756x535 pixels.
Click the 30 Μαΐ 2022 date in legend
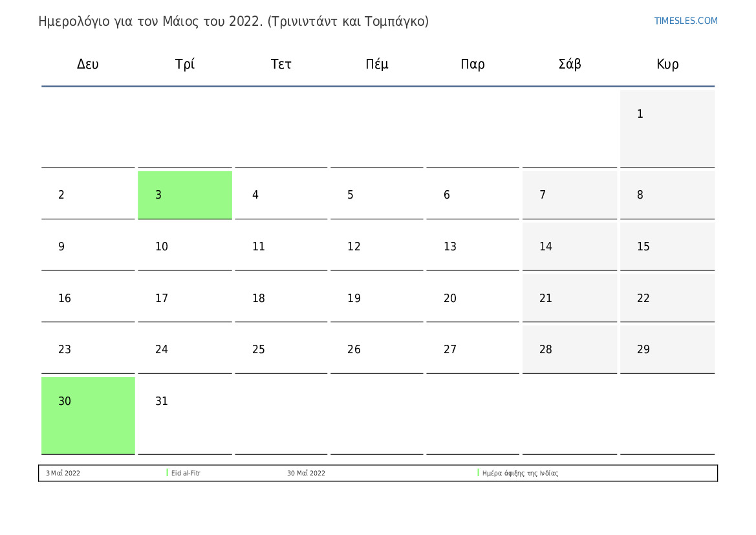tap(306, 473)
